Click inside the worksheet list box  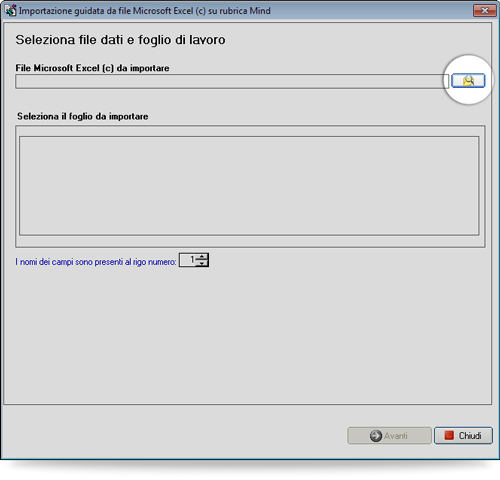[x=249, y=186]
